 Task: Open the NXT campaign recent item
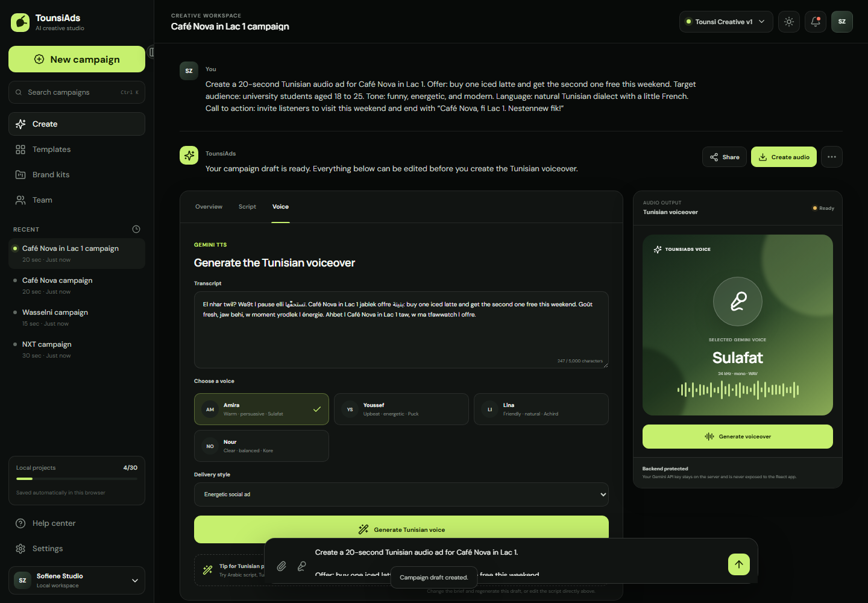pyautogui.click(x=77, y=349)
